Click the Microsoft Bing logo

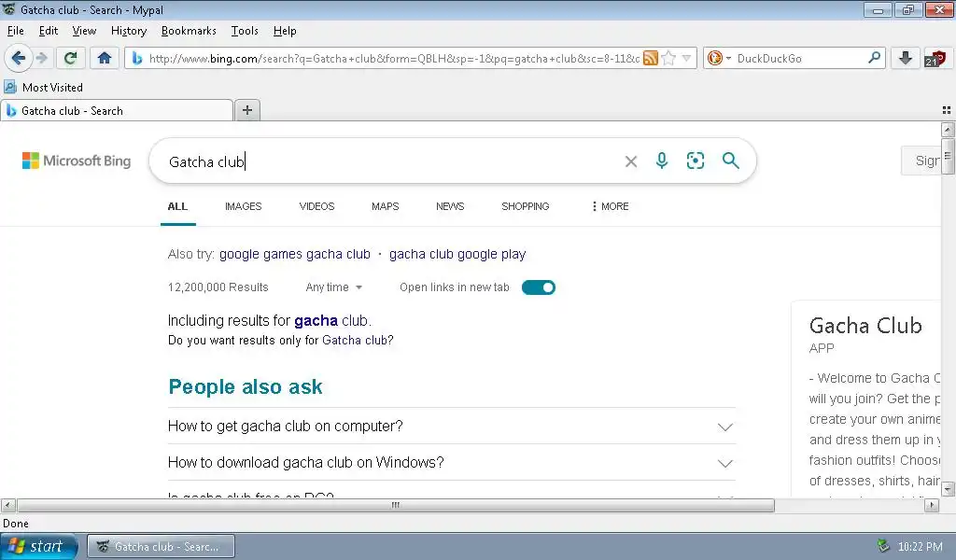pyautogui.click(x=77, y=161)
